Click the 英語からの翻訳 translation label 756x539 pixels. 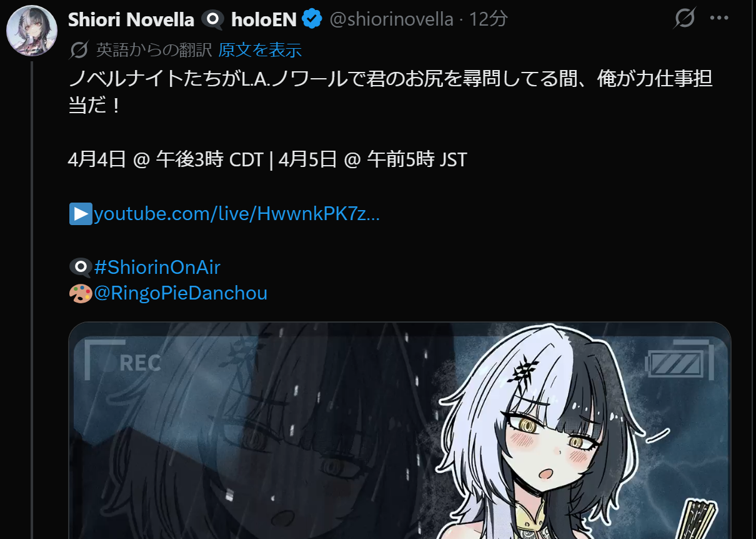click(x=154, y=49)
